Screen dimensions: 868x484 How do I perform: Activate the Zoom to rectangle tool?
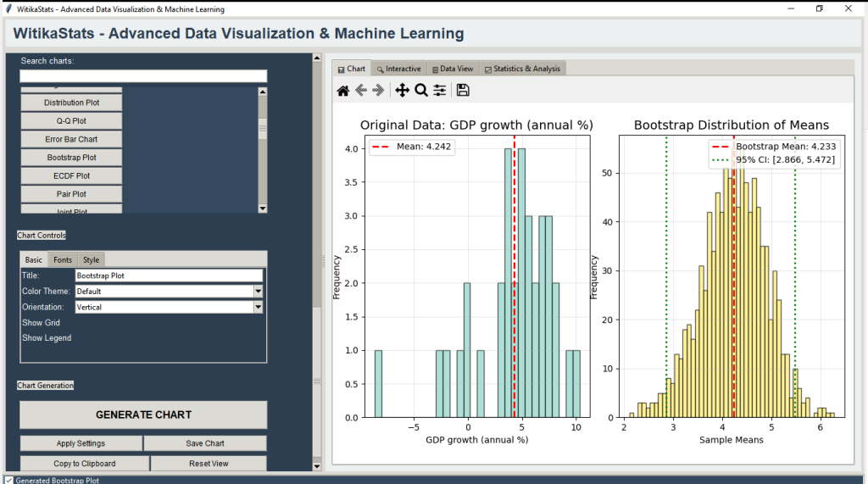[421, 90]
